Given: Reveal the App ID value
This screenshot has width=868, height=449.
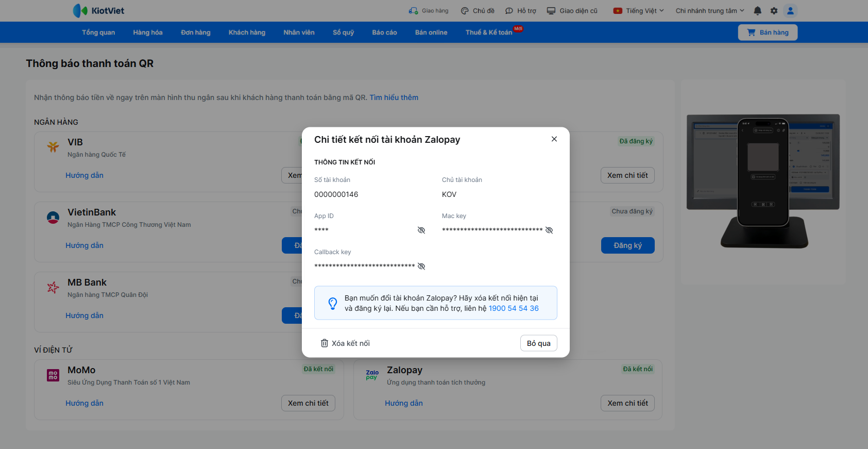Looking at the screenshot, I should pyautogui.click(x=421, y=230).
